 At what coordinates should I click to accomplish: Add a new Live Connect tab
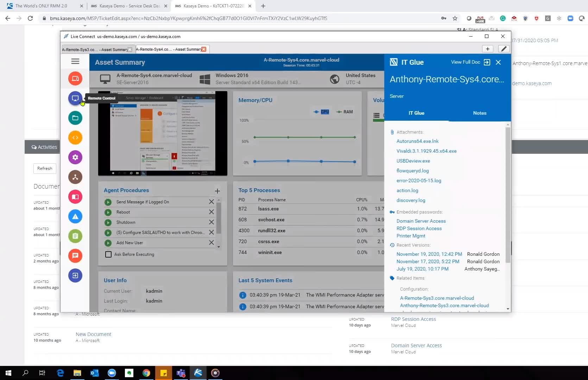[488, 49]
